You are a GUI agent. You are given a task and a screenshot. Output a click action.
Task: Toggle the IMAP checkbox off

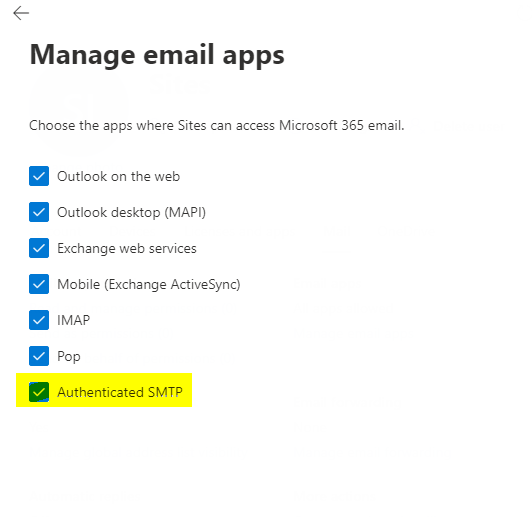click(39, 320)
